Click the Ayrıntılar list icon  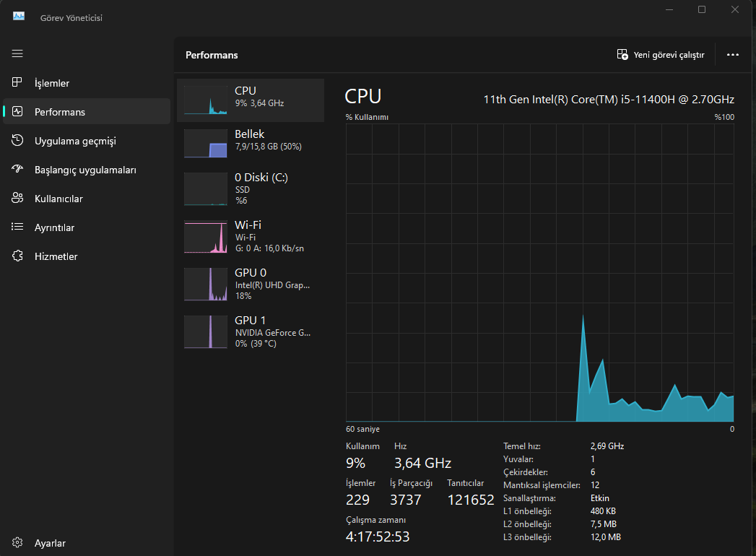(x=17, y=227)
